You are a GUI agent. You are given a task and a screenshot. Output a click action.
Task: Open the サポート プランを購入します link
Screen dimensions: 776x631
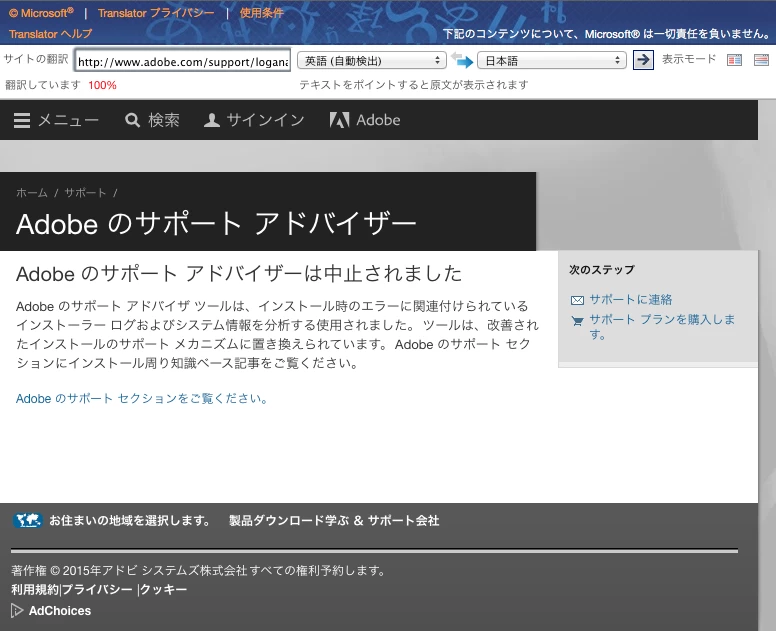(x=662, y=327)
